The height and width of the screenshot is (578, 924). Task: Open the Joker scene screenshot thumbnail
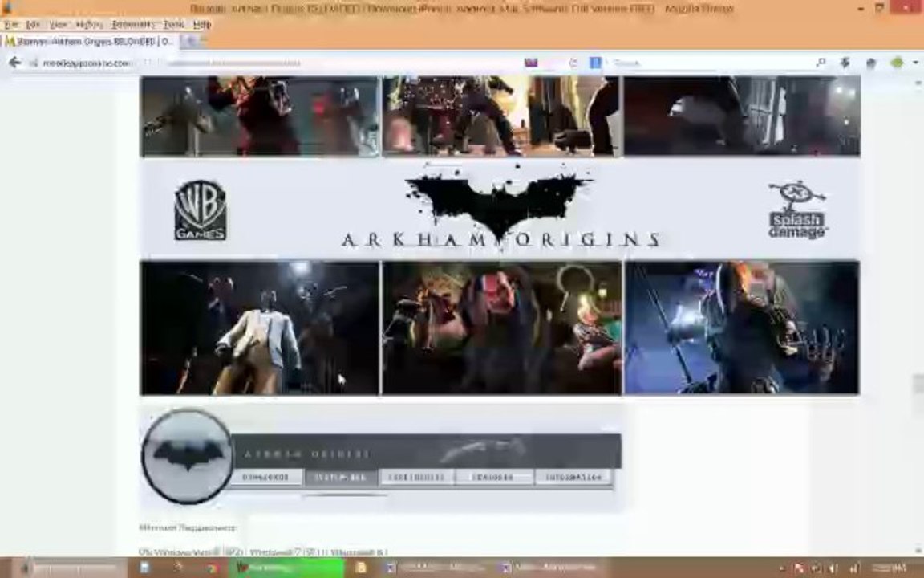pyautogui.click(x=501, y=328)
